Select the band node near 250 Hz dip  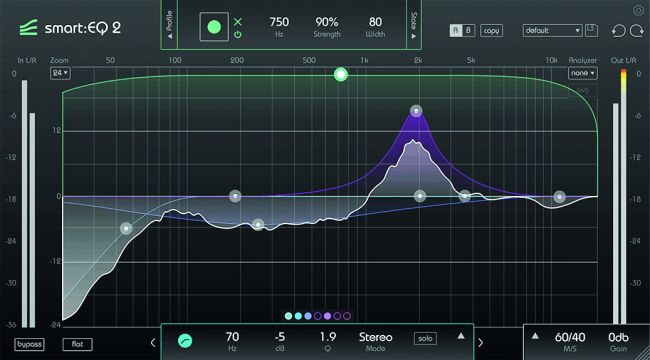point(258,225)
